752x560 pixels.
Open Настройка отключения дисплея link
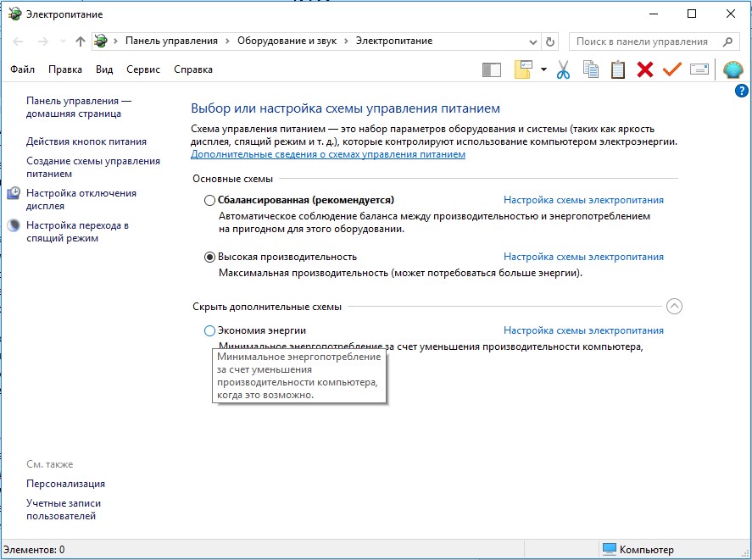point(81,199)
